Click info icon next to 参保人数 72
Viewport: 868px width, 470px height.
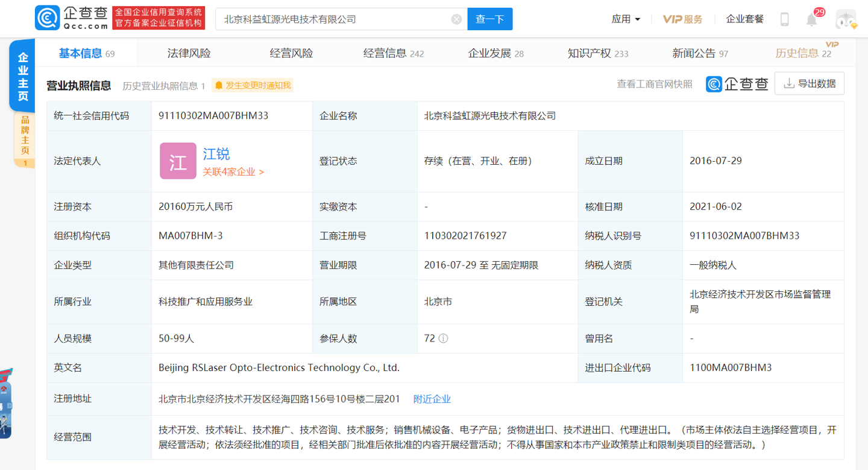click(443, 338)
